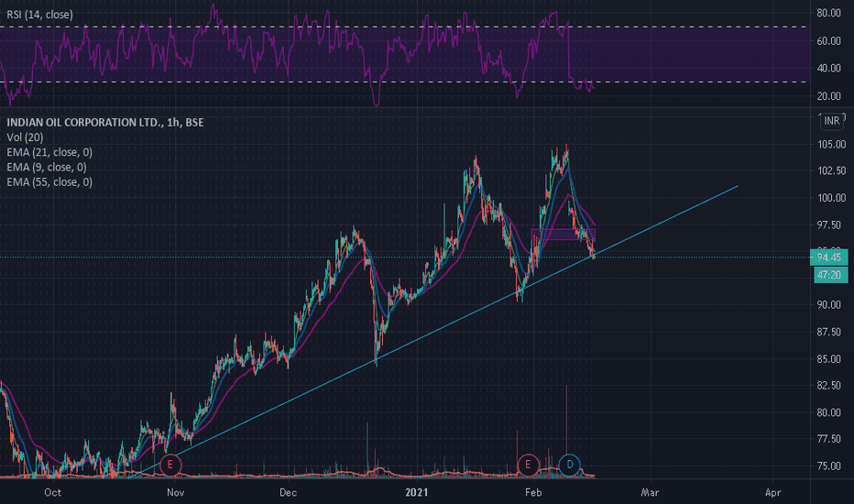Click the Indian Oil Corporation Ltd. symbol title

coord(105,122)
